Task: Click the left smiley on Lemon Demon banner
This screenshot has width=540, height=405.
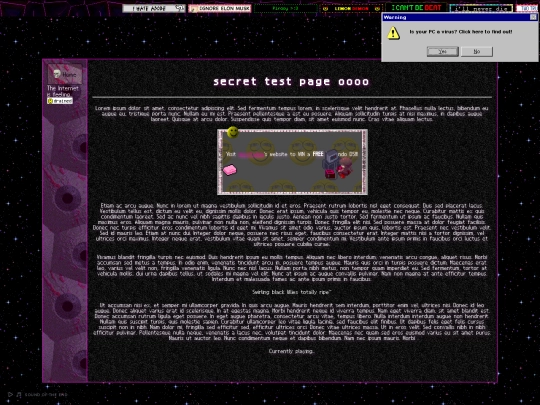Action: tap(325, 9)
